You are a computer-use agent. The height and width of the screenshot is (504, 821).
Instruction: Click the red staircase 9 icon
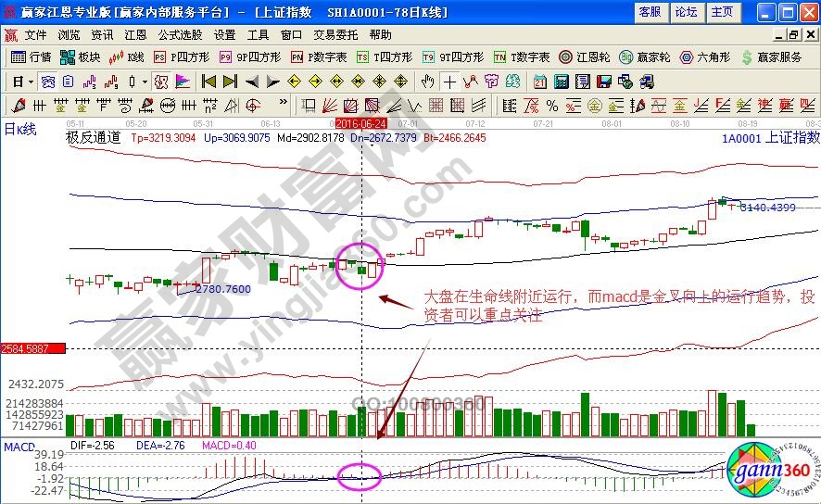pyautogui.click(x=110, y=82)
